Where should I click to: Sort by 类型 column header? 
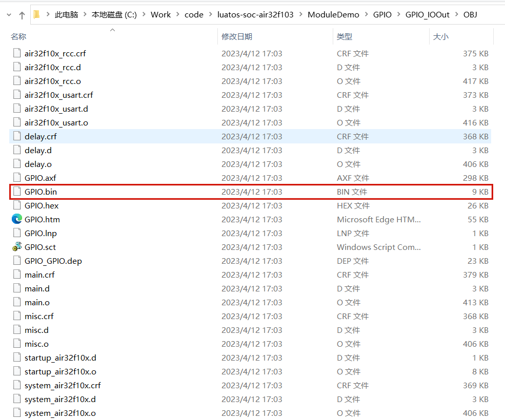[345, 37]
